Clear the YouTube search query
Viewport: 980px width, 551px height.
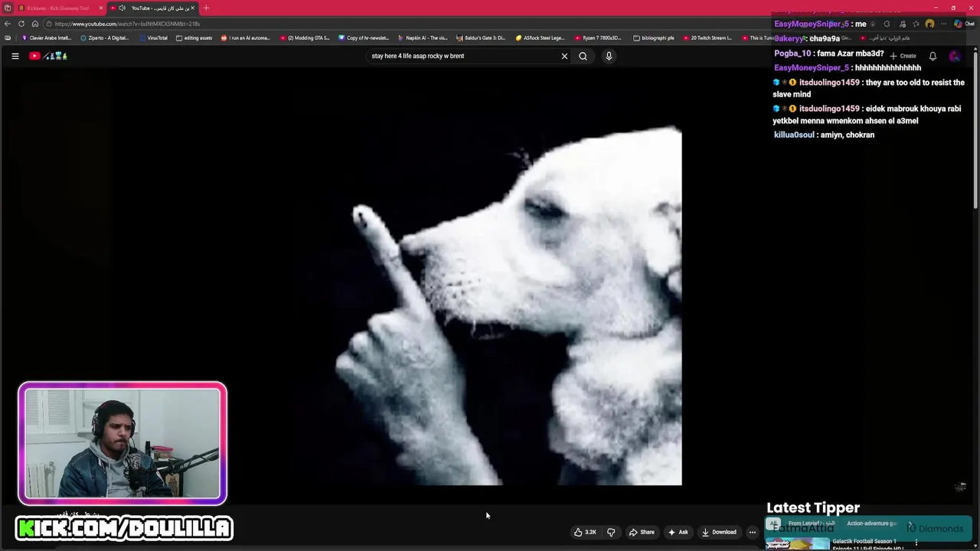564,56
